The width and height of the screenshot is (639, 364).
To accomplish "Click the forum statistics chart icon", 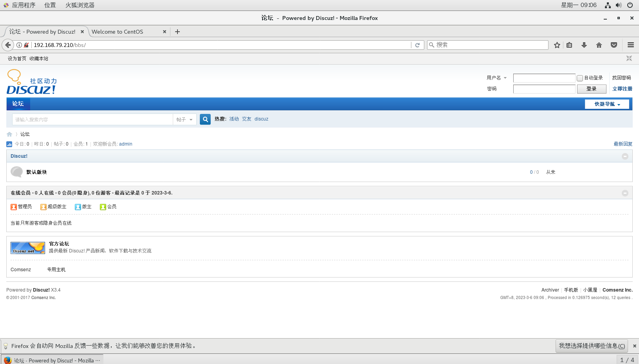I will click(9, 144).
